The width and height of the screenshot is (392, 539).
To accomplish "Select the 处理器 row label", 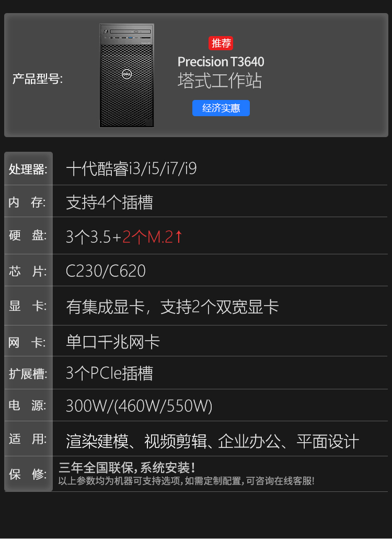I will [x=28, y=169].
